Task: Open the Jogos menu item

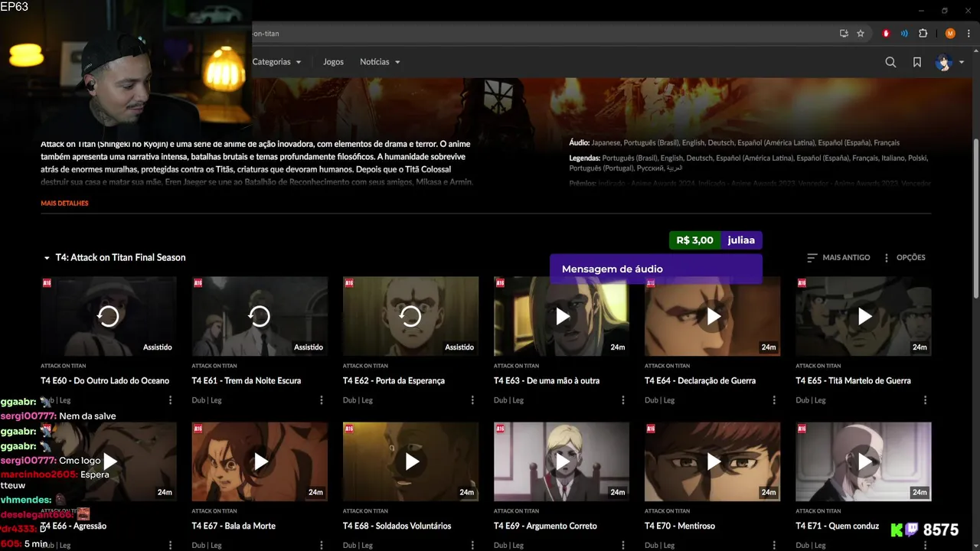Action: [333, 62]
